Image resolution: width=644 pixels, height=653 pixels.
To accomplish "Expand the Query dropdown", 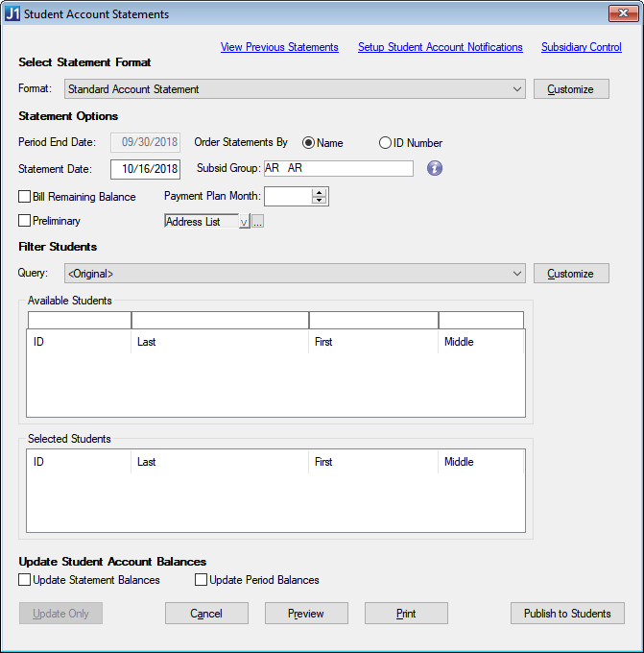I will point(517,274).
